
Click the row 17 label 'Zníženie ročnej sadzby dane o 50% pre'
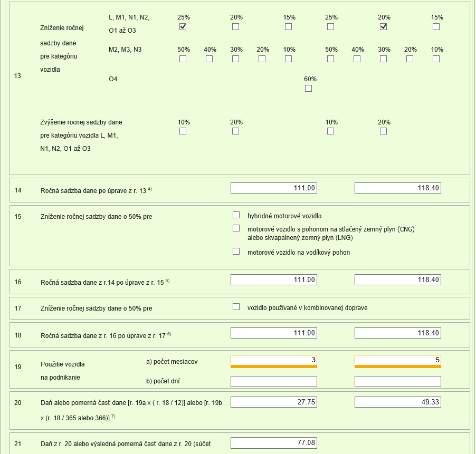(96, 308)
